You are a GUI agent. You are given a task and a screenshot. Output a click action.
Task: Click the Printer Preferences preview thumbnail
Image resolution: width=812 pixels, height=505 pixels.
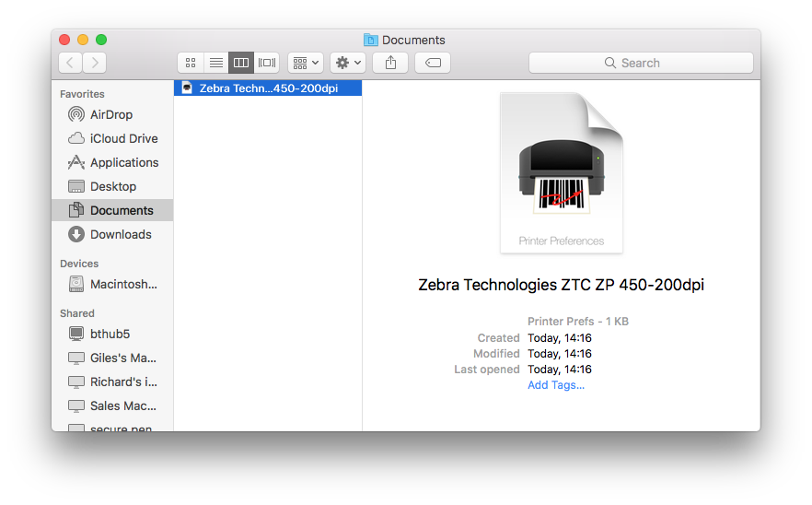[562, 172]
